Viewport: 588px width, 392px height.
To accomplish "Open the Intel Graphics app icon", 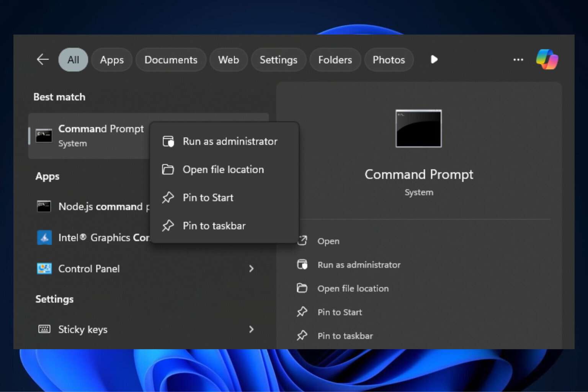I will [x=44, y=238].
